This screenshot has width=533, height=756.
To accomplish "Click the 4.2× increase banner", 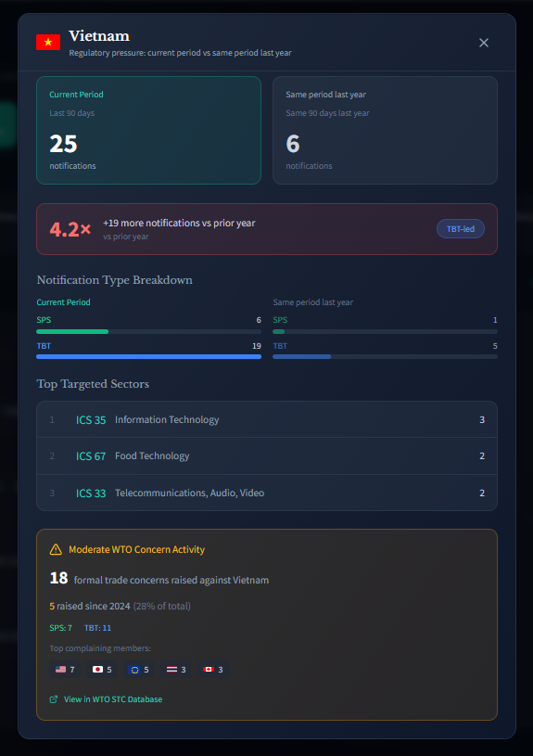I will tap(267, 229).
